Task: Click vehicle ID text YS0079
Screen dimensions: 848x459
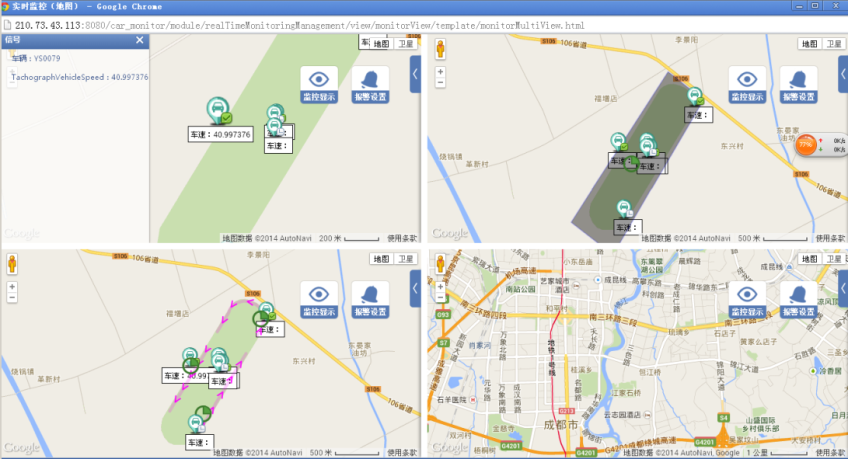Action: point(47,58)
